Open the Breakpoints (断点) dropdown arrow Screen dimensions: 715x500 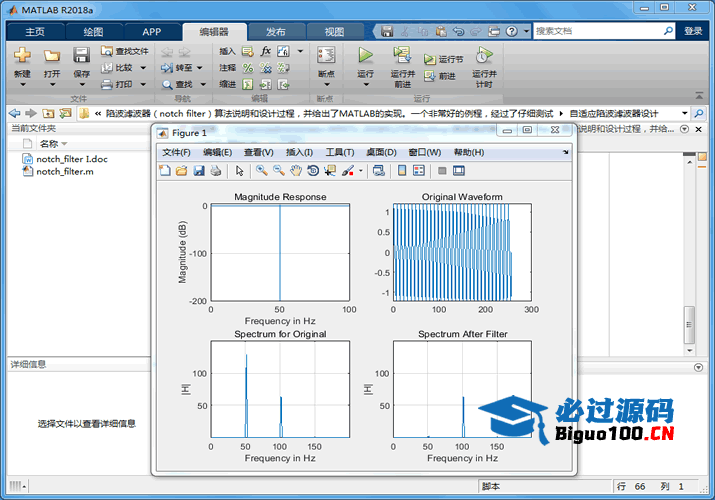click(x=326, y=85)
